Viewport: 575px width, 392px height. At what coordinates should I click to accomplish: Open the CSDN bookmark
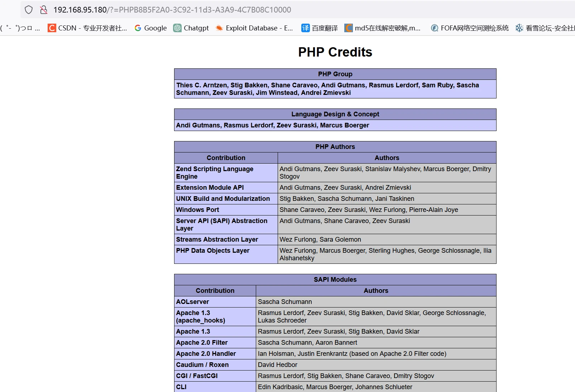87,28
